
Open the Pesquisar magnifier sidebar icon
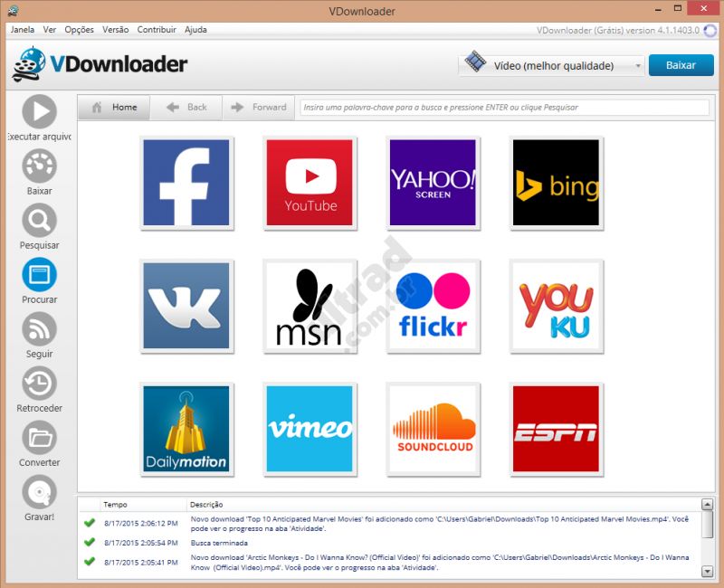coord(39,220)
